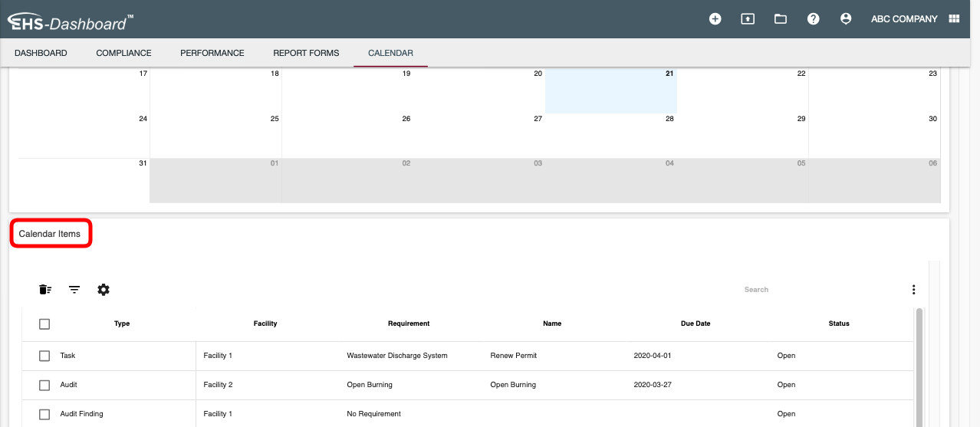Viewport: 980px width, 427px height.
Task: Click the user account icon
Action: pyautogui.click(x=846, y=19)
